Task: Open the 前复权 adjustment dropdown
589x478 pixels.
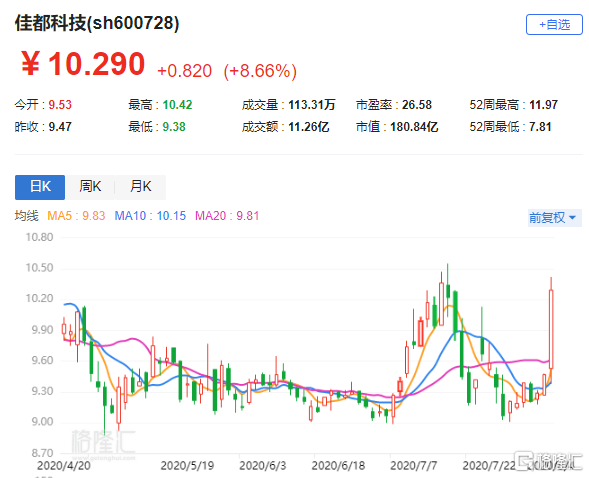Action: point(554,218)
